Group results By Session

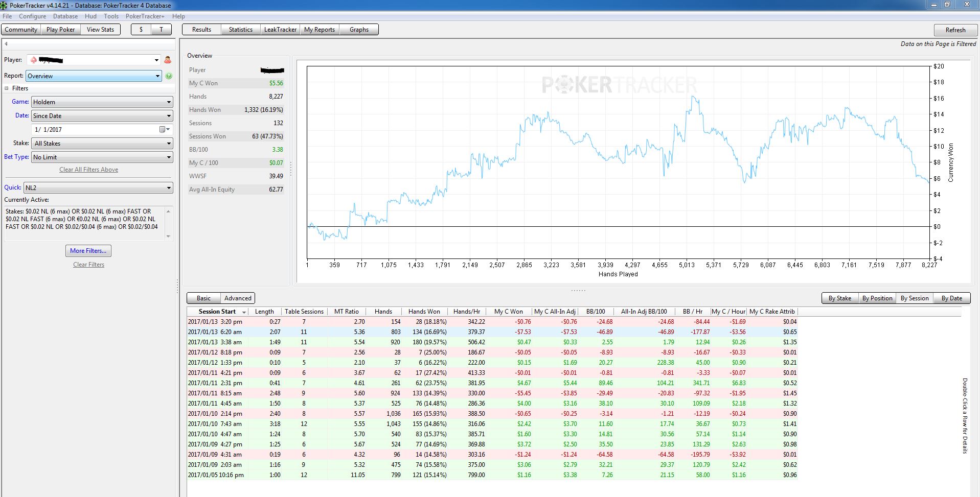[915, 298]
